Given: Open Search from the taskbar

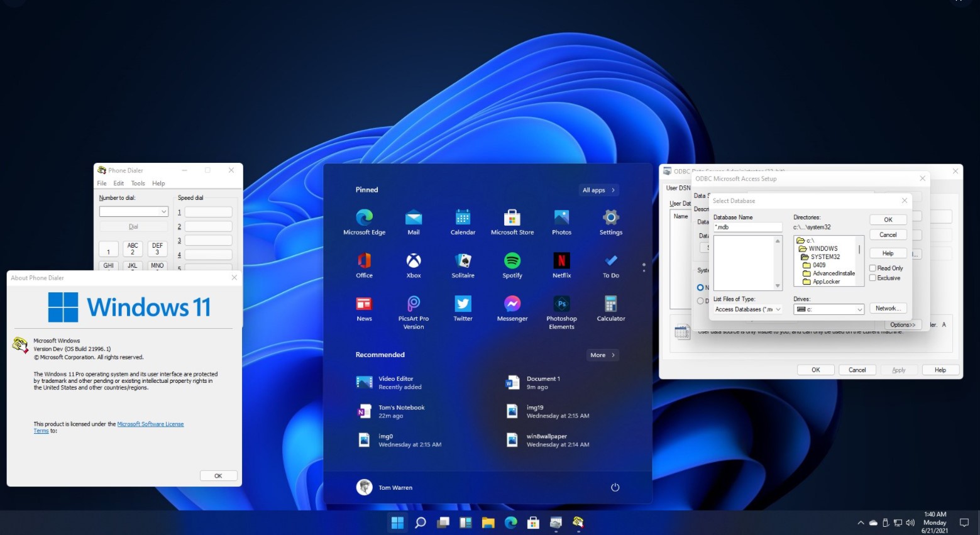Looking at the screenshot, I should click(421, 522).
